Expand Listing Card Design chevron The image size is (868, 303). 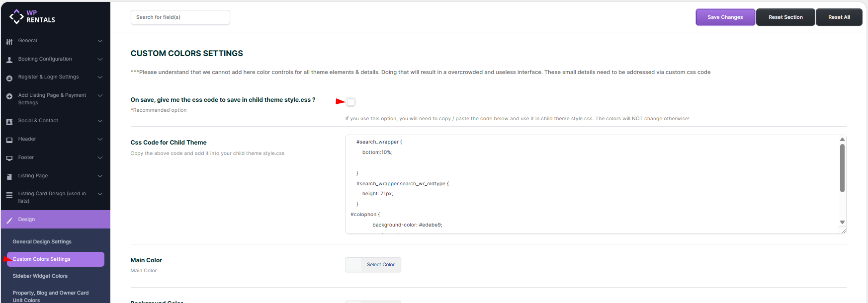pyautogui.click(x=100, y=194)
